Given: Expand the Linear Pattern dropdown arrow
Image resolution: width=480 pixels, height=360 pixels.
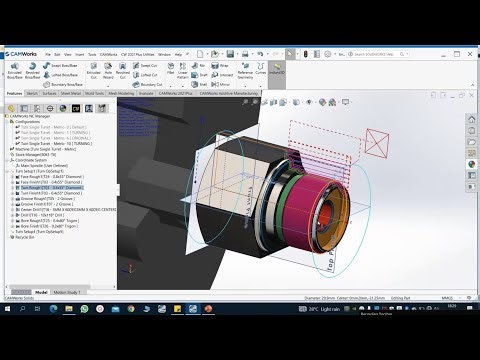Looking at the screenshot, I should [183, 86].
